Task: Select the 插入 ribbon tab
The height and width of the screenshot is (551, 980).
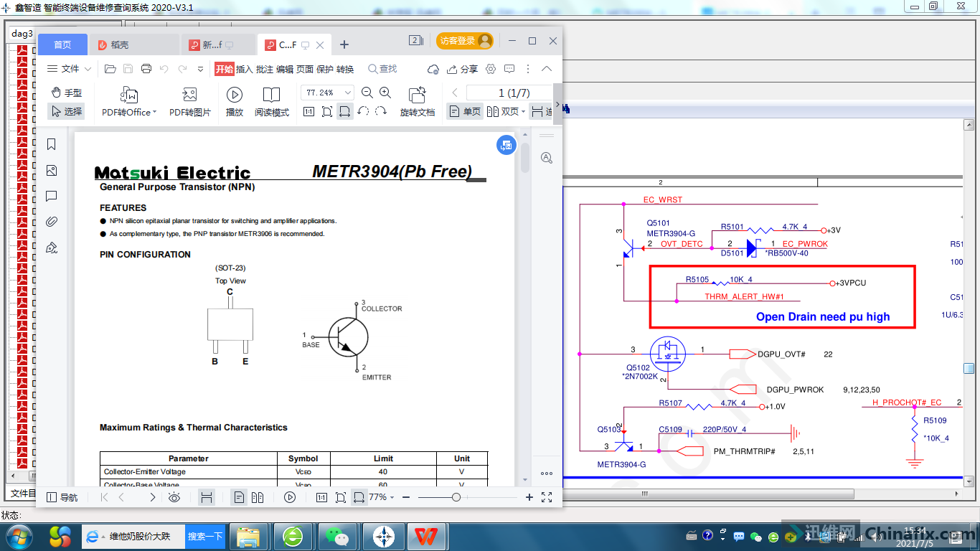Action: [245, 69]
